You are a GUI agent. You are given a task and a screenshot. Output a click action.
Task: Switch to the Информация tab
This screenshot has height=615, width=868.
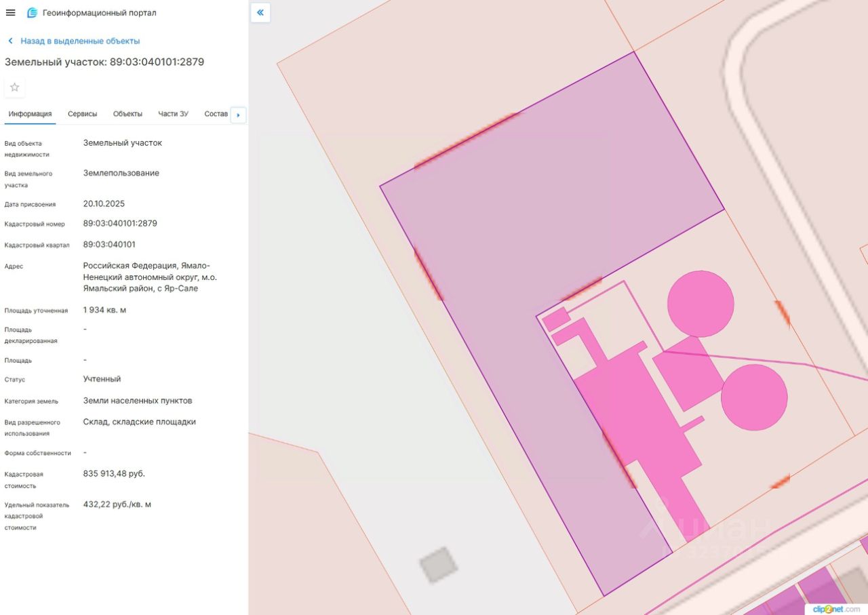31,114
